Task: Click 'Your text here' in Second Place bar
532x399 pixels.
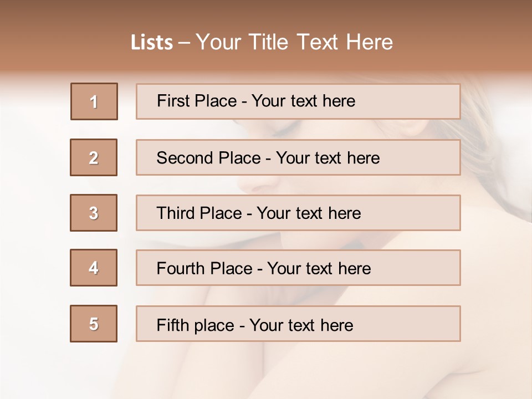Action: (328, 158)
